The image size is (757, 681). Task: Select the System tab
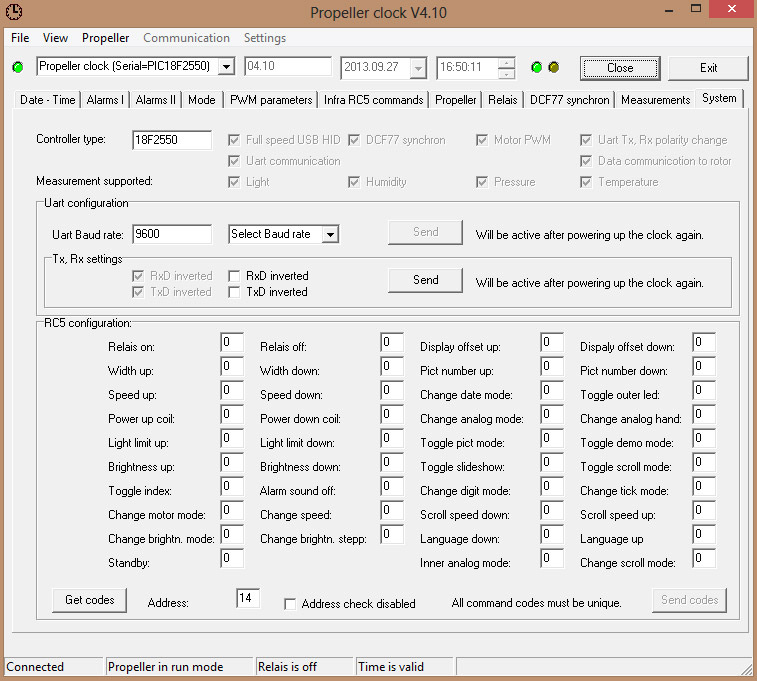719,98
